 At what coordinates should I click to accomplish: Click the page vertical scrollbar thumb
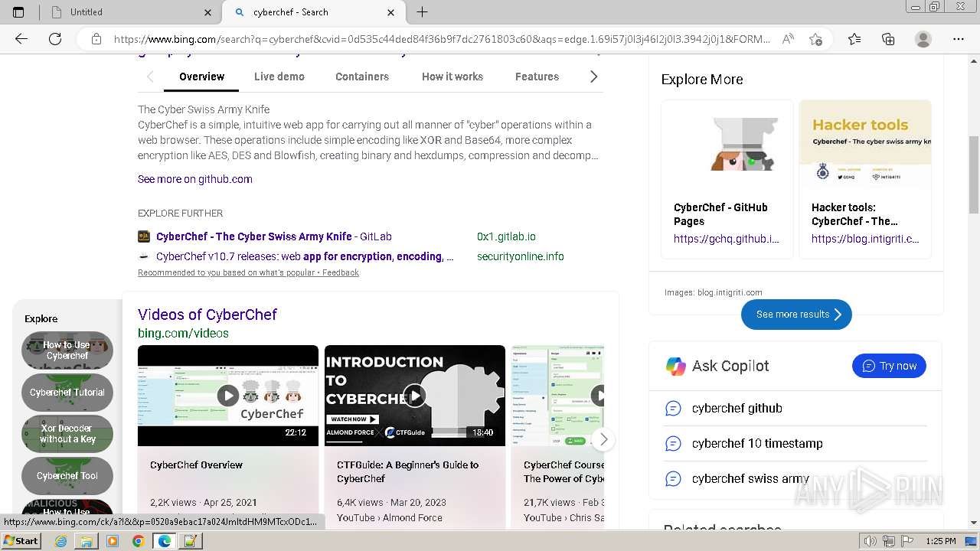pos(974,175)
